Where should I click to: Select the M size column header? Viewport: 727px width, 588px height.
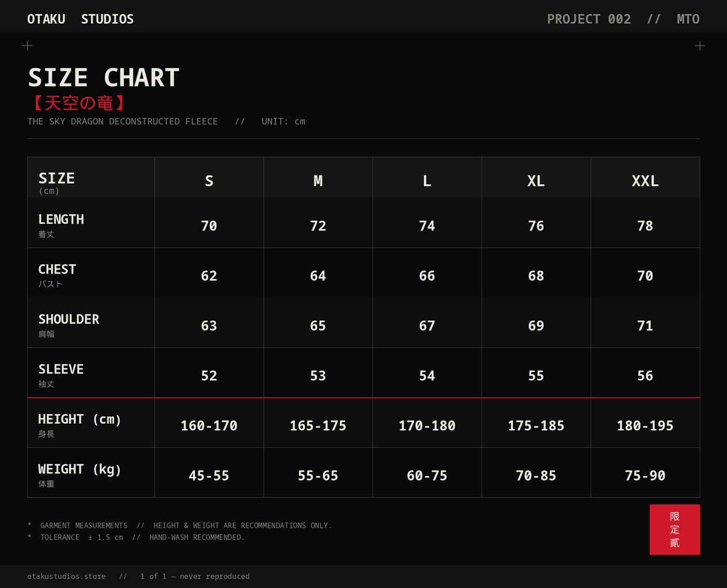click(x=318, y=181)
